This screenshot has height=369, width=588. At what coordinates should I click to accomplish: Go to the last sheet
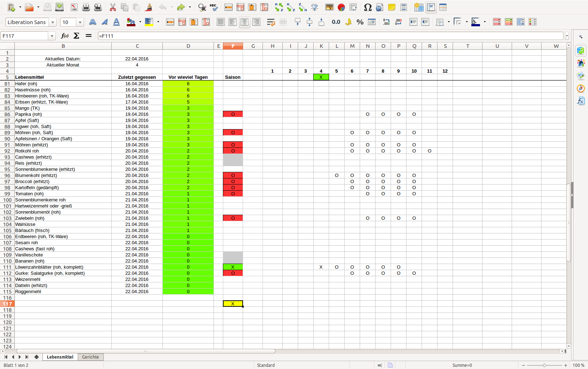pyautogui.click(x=27, y=357)
